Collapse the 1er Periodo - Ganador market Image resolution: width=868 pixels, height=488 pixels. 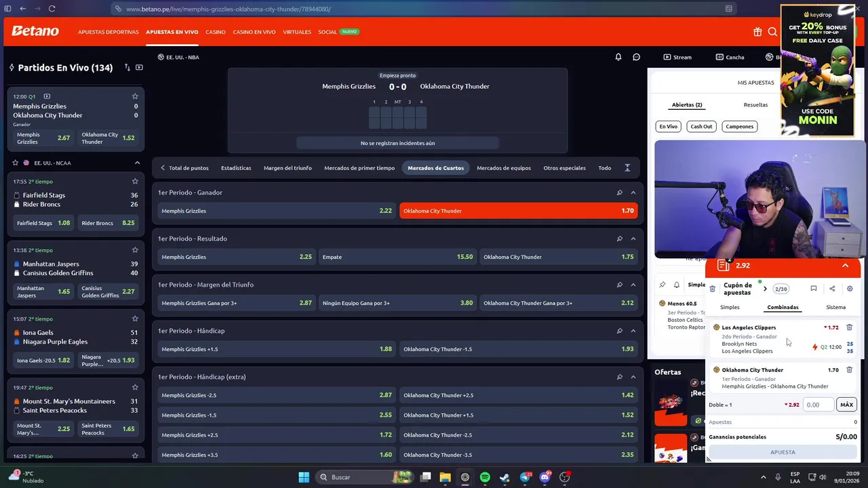633,192
